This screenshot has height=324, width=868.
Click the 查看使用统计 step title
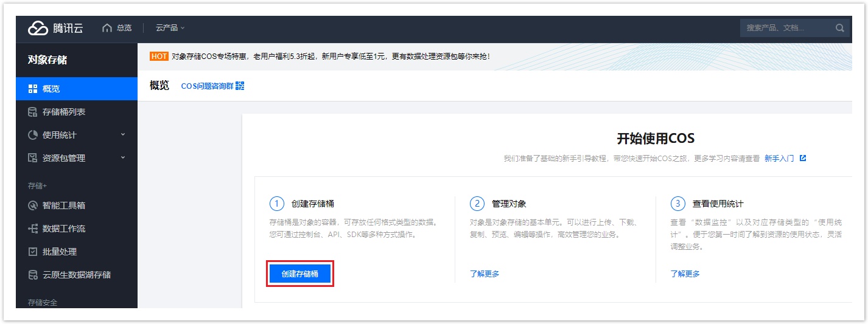[x=718, y=204]
